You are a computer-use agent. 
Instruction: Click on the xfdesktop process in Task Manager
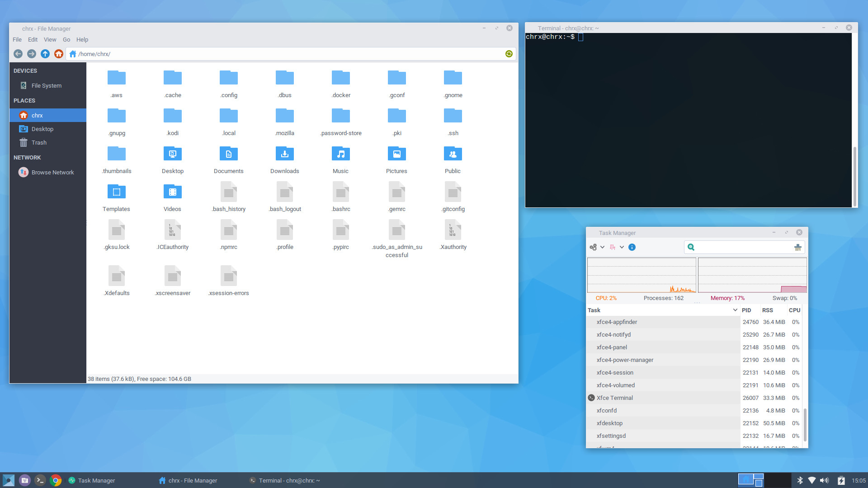[609, 422]
